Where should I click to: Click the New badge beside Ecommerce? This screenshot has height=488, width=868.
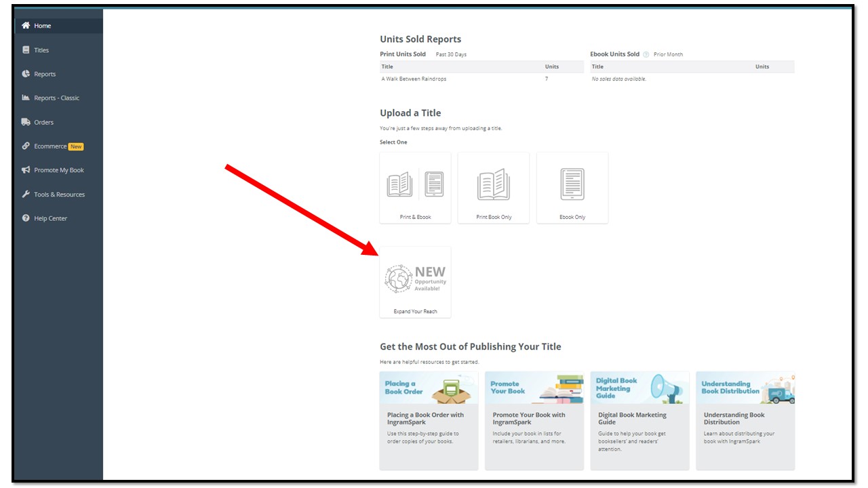coord(76,146)
